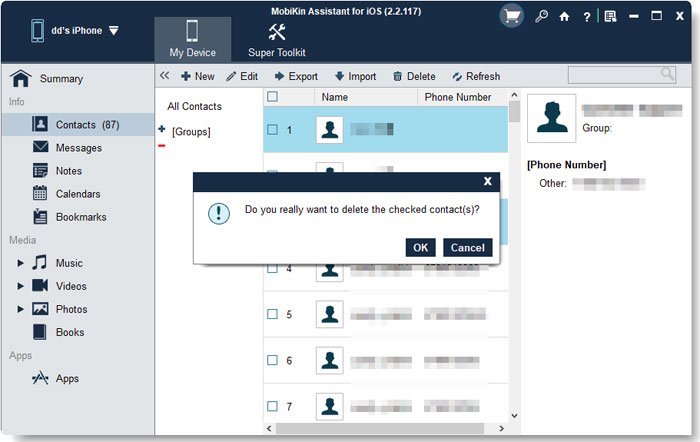The width and height of the screenshot is (700, 442).
Task: Click avatar of contact 7
Action: coord(329,406)
